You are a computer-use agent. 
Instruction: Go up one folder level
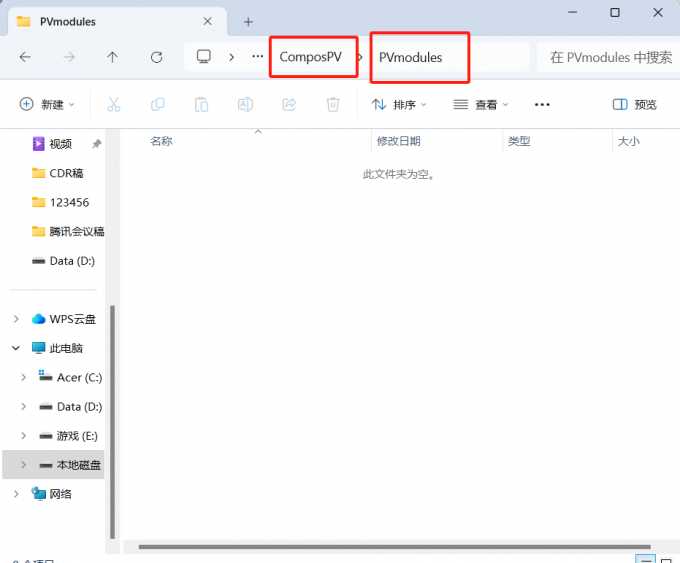[112, 57]
